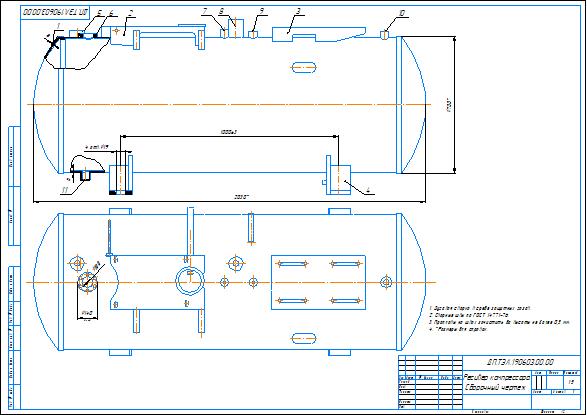Select callout number 11 by the drain fitting
Viewport: 587px width, 415px height.
65,190
